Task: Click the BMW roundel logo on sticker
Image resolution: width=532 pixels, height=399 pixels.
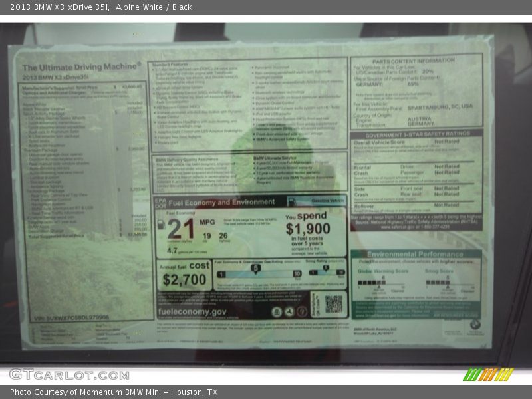Action: 475,325
